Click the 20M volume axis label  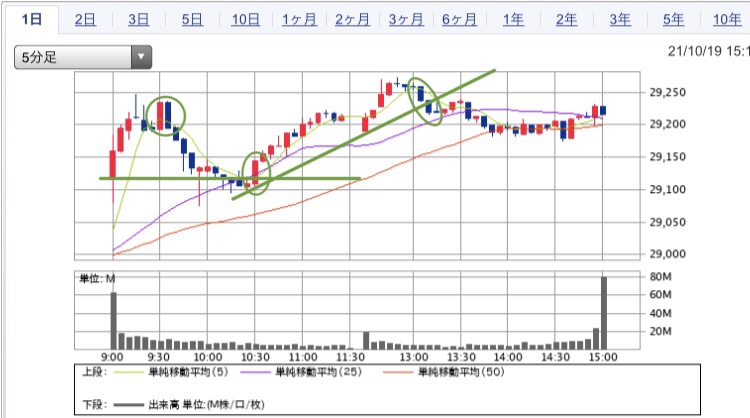(x=661, y=331)
